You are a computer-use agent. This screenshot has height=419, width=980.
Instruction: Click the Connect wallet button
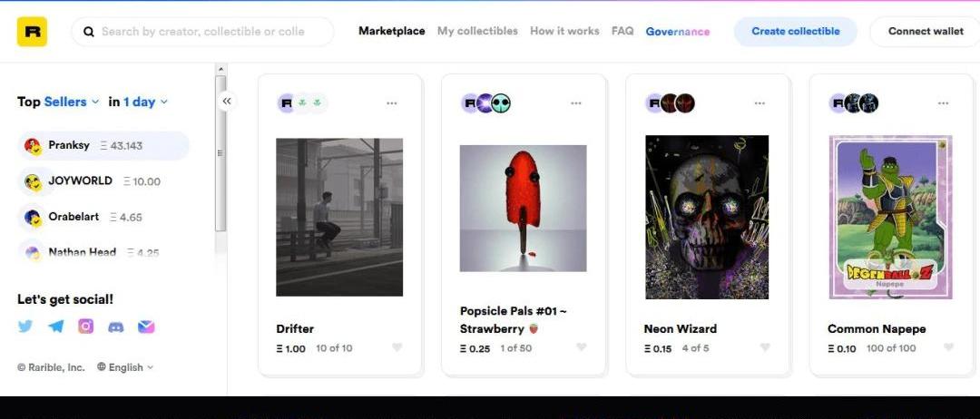[926, 32]
